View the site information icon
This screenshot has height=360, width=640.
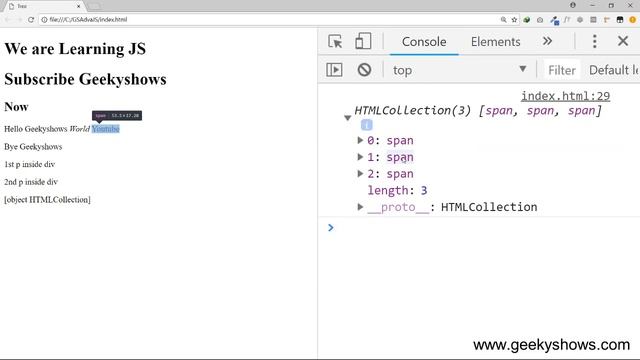(44, 19)
